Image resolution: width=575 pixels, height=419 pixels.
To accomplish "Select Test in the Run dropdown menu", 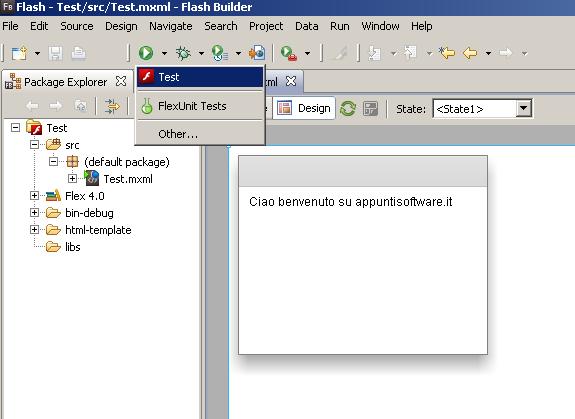I will [x=200, y=77].
